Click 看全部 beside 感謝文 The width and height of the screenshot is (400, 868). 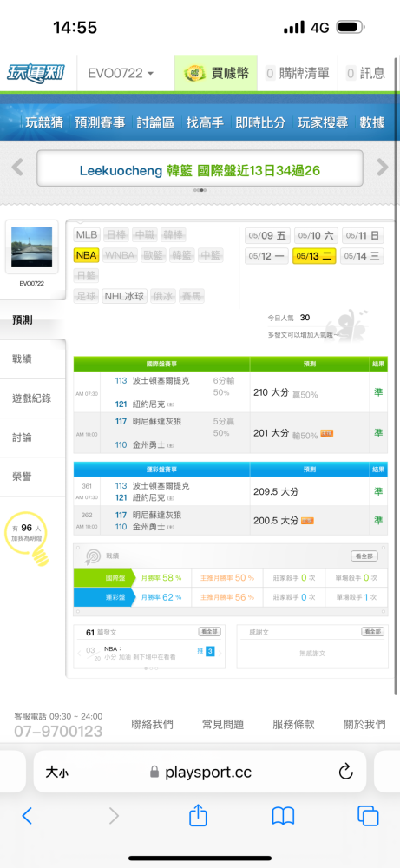pyautogui.click(x=372, y=631)
